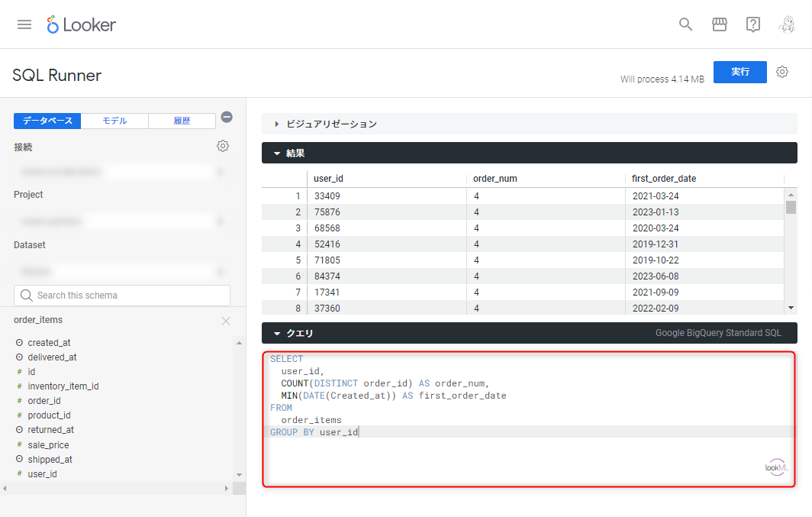This screenshot has width=812, height=517.
Task: Open Looker search from the top bar
Action: (x=685, y=24)
